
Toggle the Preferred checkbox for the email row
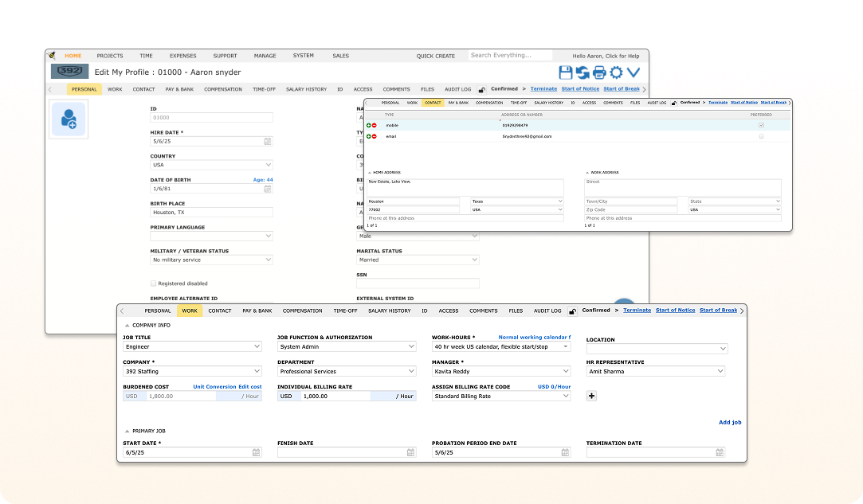point(761,136)
